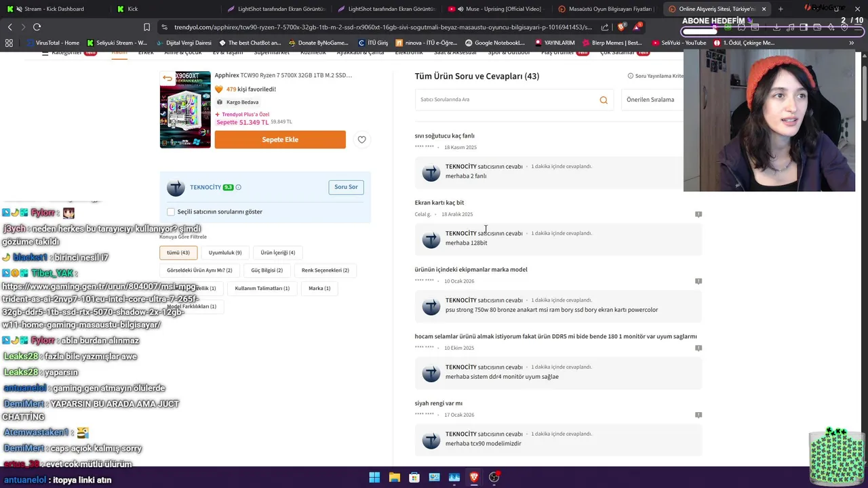Screen dimensions: 868x488
Task: Report the 'siyah rengi var mı' question
Action: [698, 415]
